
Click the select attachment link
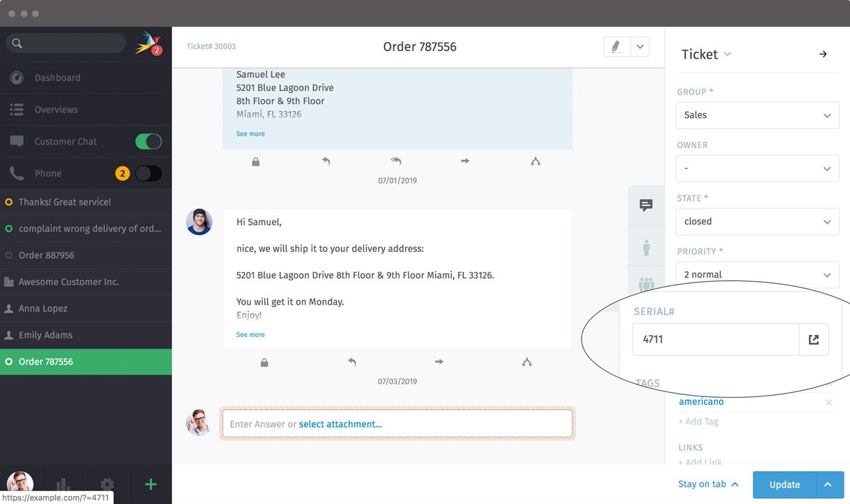pyautogui.click(x=340, y=424)
